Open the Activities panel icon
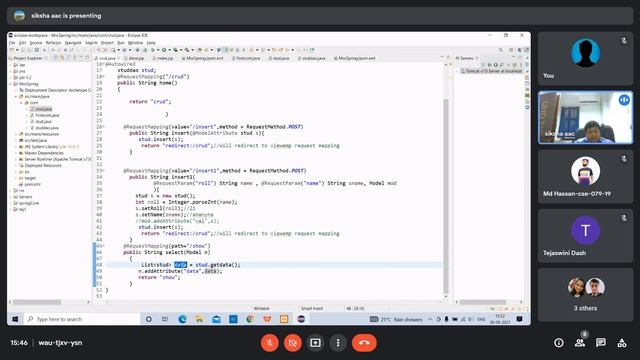This screenshot has height=360, width=640. click(x=622, y=343)
